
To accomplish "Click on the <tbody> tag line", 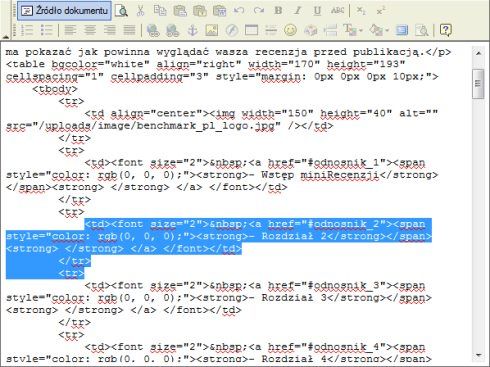I will coord(55,89).
